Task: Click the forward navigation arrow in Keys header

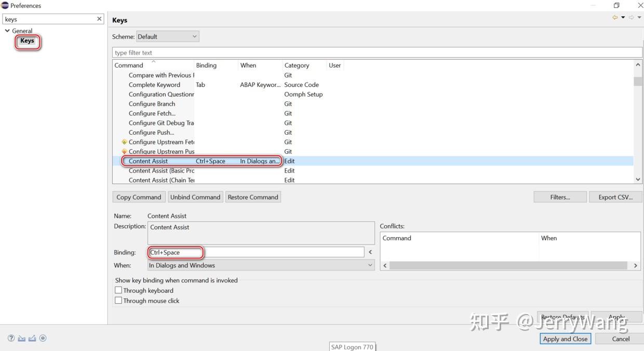Action: pyautogui.click(x=631, y=17)
